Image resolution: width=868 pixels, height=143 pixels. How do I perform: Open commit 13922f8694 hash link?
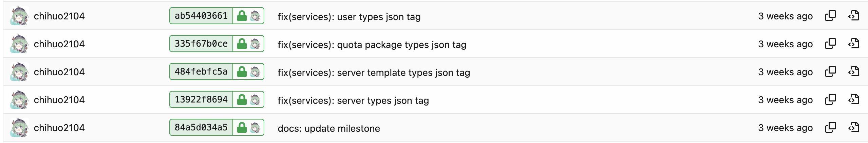tap(201, 99)
